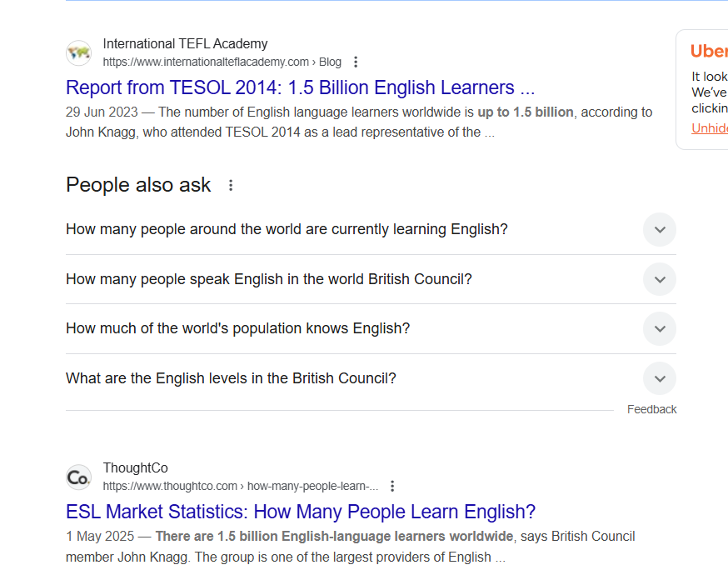Image resolution: width=728 pixels, height=585 pixels.
Task: Expand chevron for world's population knows English
Action: 660,328
